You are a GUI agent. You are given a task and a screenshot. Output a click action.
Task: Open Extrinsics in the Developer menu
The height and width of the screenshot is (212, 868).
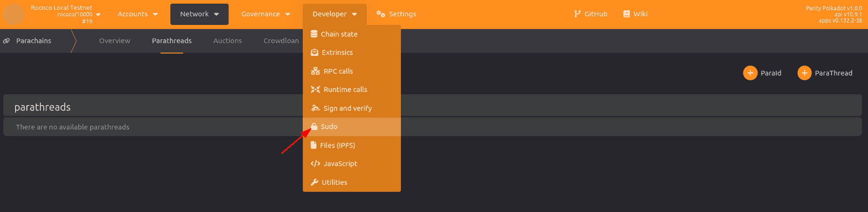coord(352,53)
